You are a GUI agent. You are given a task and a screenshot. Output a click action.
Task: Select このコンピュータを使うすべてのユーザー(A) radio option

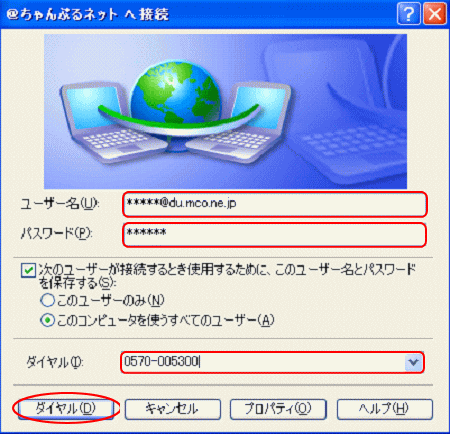coord(47,320)
